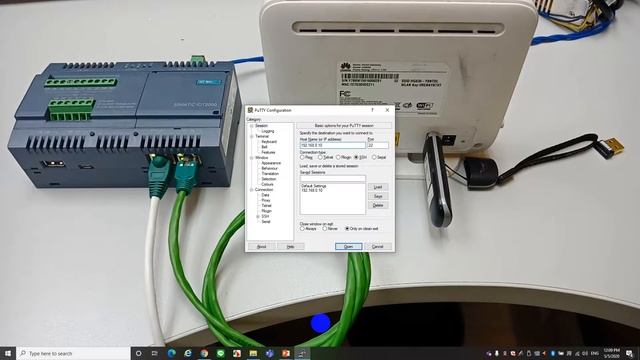Open the Keyboard settings page

[269, 142]
